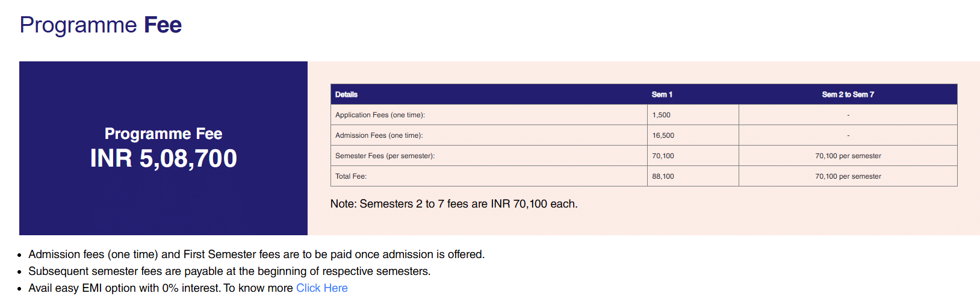Click the 16,500 admission fee value

663,135
